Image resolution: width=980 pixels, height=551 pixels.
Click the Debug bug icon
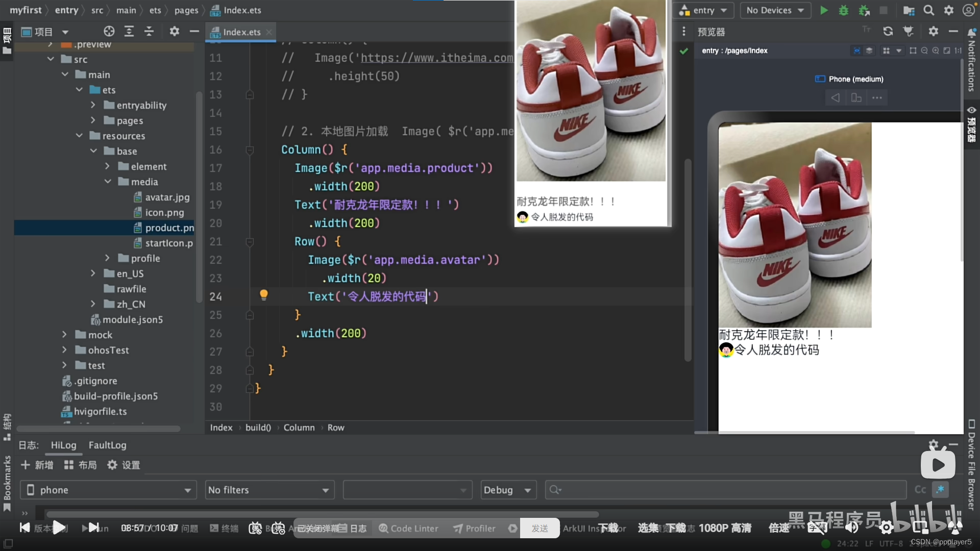click(x=844, y=10)
